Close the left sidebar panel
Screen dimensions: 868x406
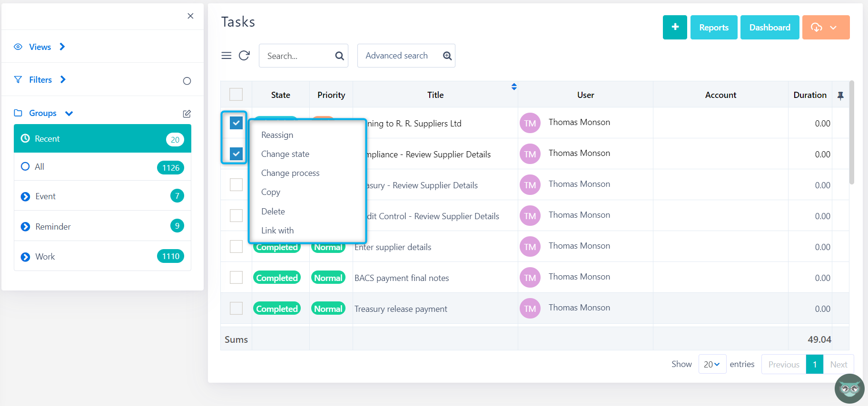point(190,16)
